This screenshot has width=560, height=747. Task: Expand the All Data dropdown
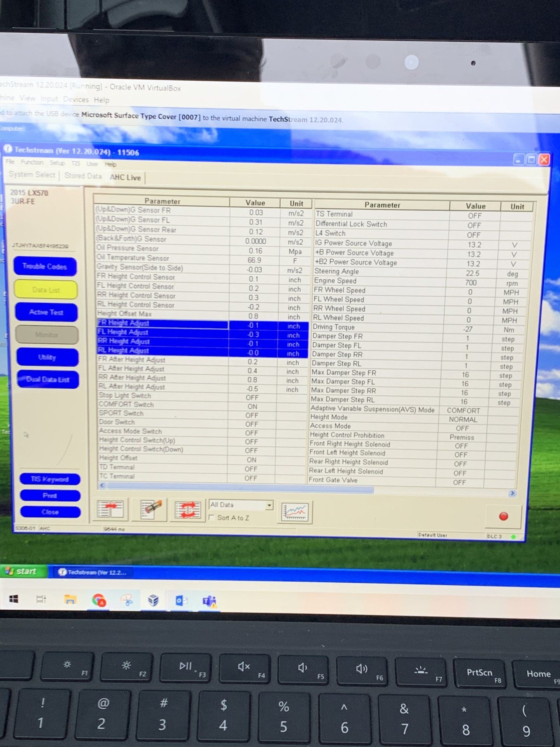click(x=269, y=505)
